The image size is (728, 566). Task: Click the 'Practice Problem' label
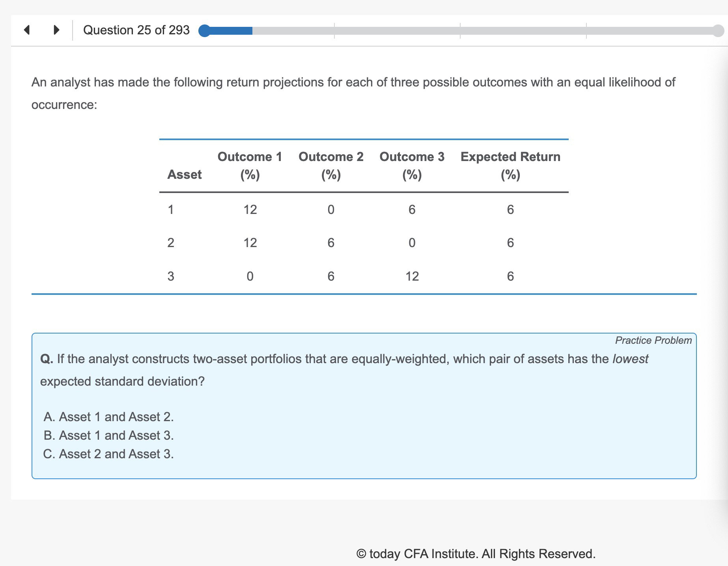click(x=653, y=340)
